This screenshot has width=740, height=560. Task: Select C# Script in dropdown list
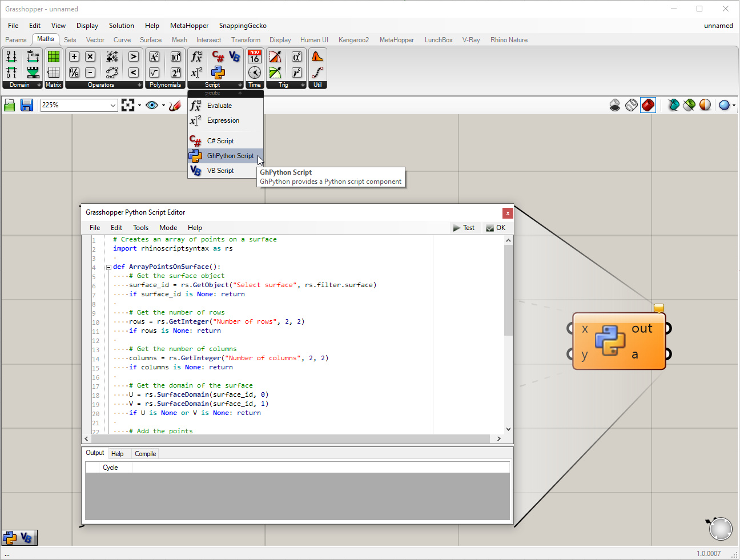pos(226,141)
